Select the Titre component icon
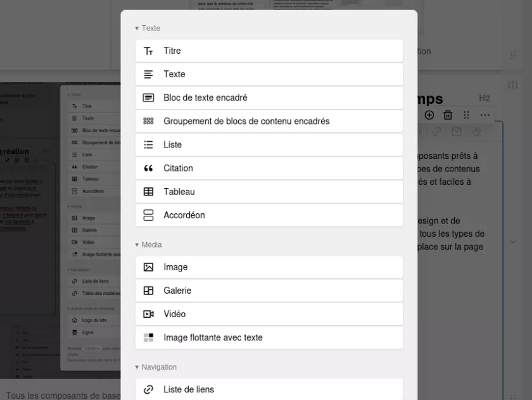532x400 pixels. point(149,51)
